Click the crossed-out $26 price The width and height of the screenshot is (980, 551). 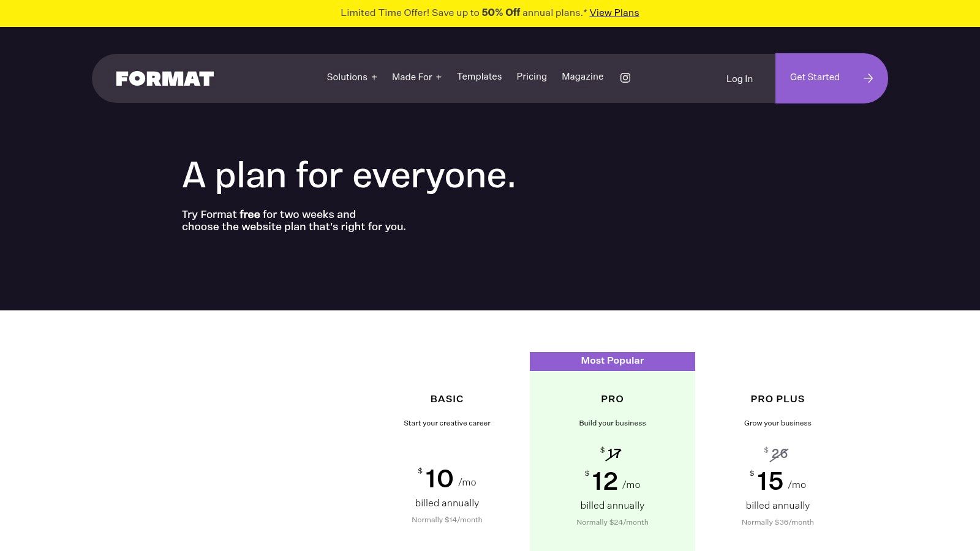pos(777,454)
